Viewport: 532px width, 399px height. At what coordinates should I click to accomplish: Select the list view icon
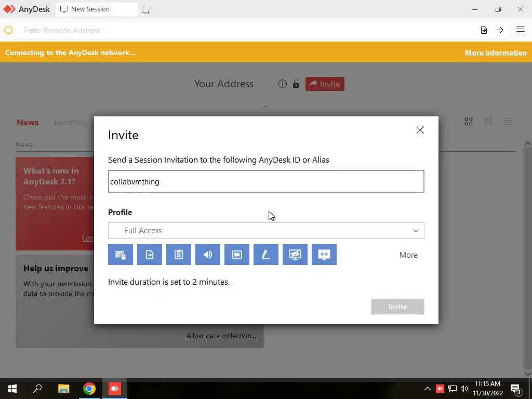[x=508, y=122]
